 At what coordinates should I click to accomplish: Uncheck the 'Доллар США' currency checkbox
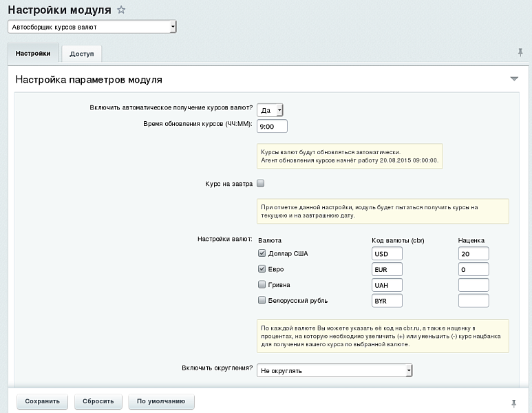[262, 253]
